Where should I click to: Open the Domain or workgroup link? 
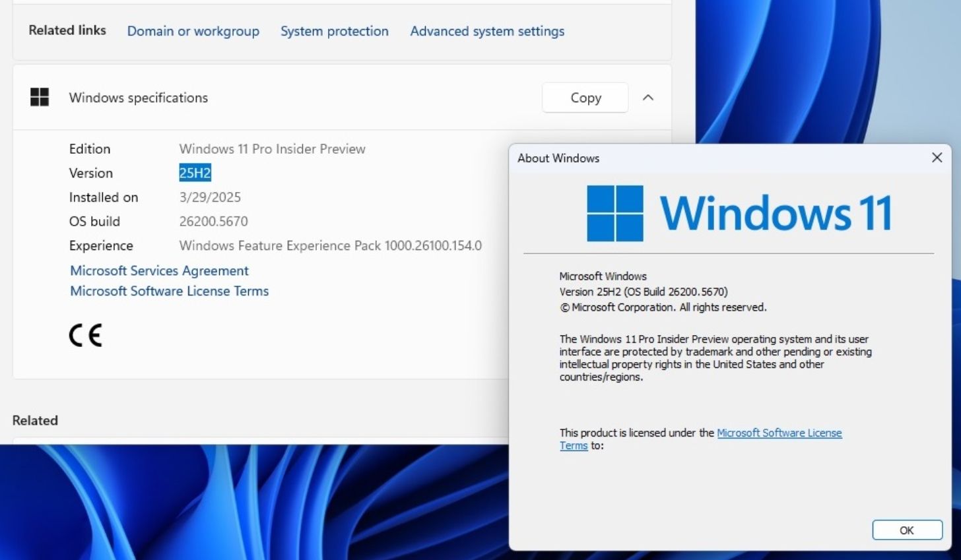pos(193,31)
